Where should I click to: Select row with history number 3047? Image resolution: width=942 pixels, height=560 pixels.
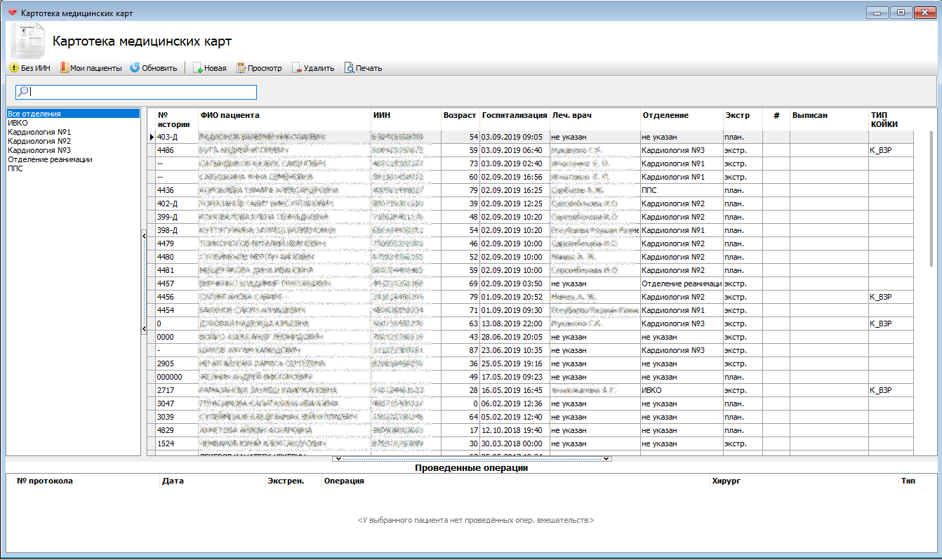click(x=530, y=404)
